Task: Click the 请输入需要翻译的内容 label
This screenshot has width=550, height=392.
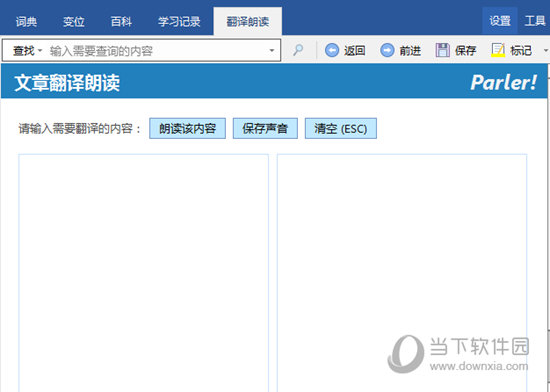Action: pyautogui.click(x=80, y=129)
